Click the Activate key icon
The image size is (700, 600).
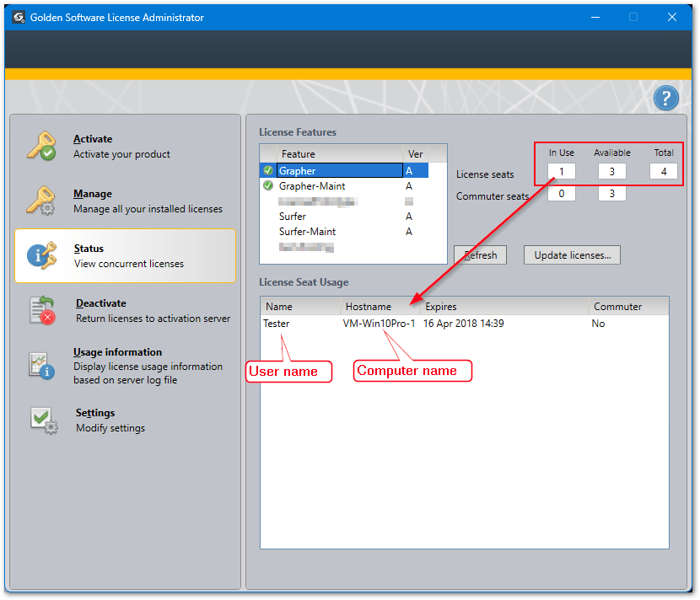click(x=41, y=146)
